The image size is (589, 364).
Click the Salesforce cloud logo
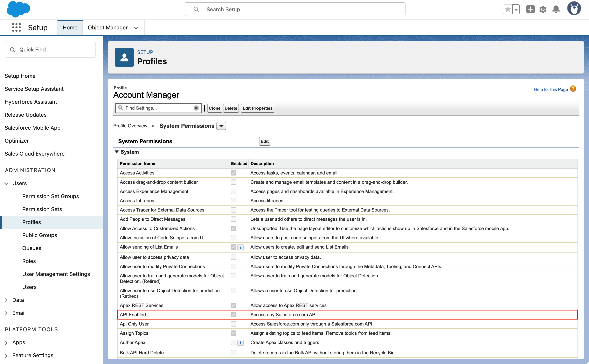pos(18,9)
